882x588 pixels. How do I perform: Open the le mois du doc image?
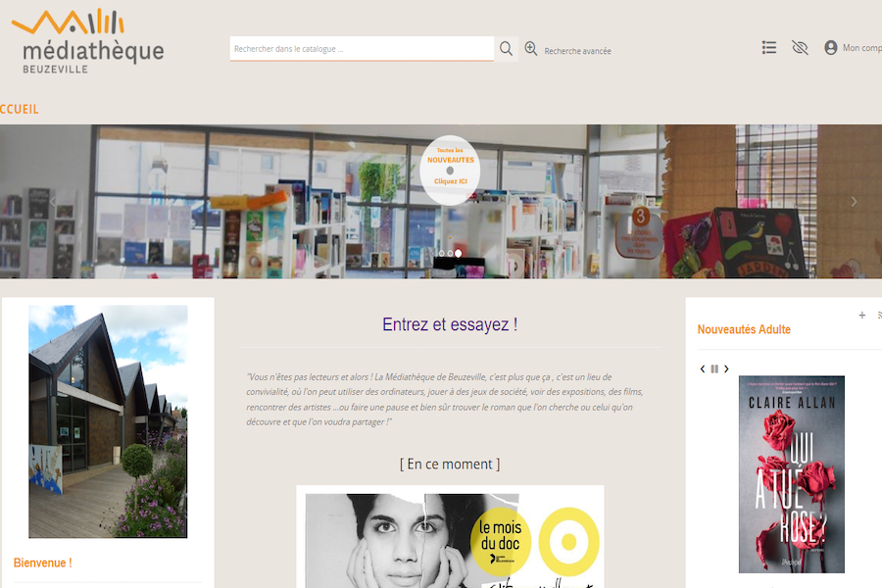[x=450, y=538]
